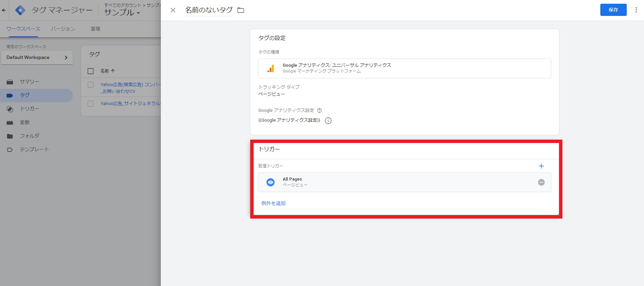Image resolution: width=644 pixels, height=286 pixels.
Task: Click the テンプレート sidebar icon
Action: [x=10, y=149]
